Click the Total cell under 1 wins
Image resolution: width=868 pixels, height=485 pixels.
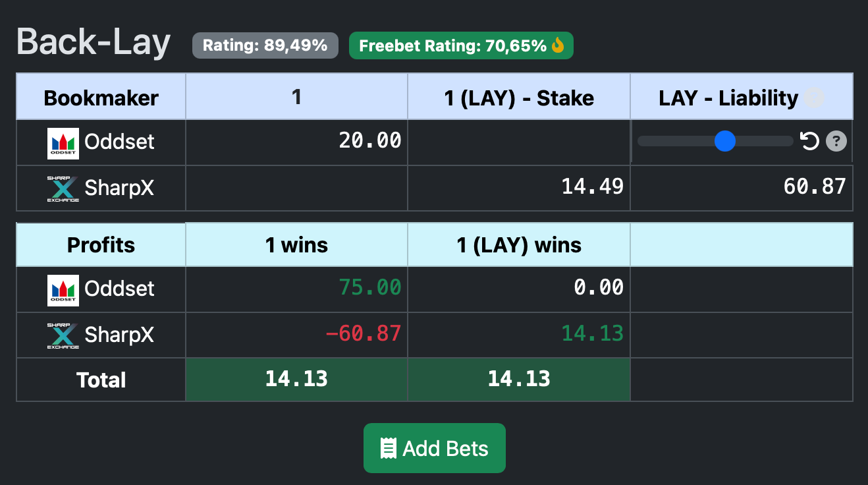click(296, 379)
